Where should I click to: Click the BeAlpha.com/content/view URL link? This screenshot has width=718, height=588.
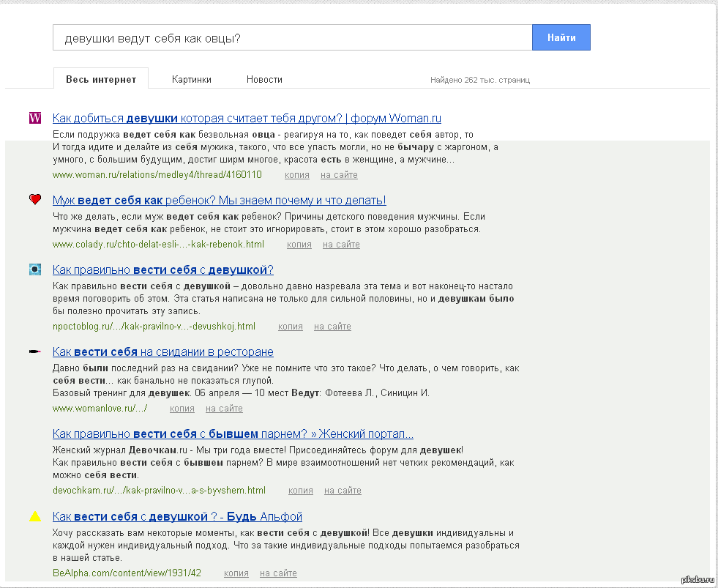(127, 573)
